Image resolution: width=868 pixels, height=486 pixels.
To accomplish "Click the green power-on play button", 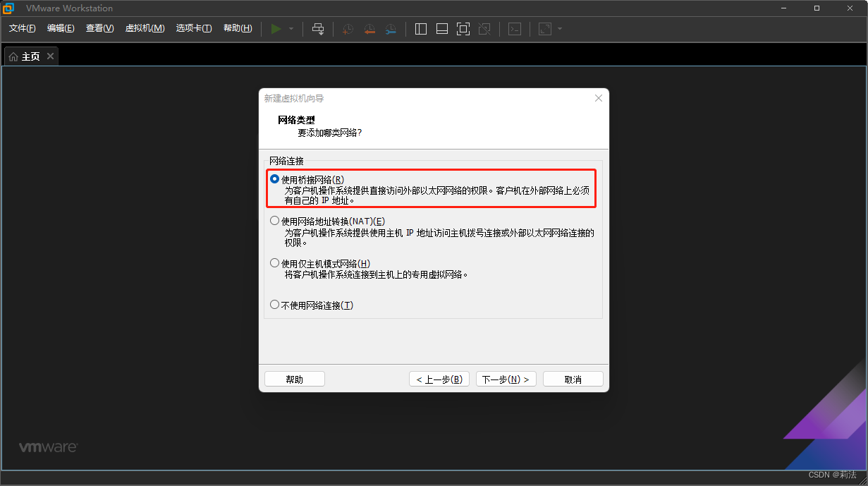I will (x=276, y=29).
